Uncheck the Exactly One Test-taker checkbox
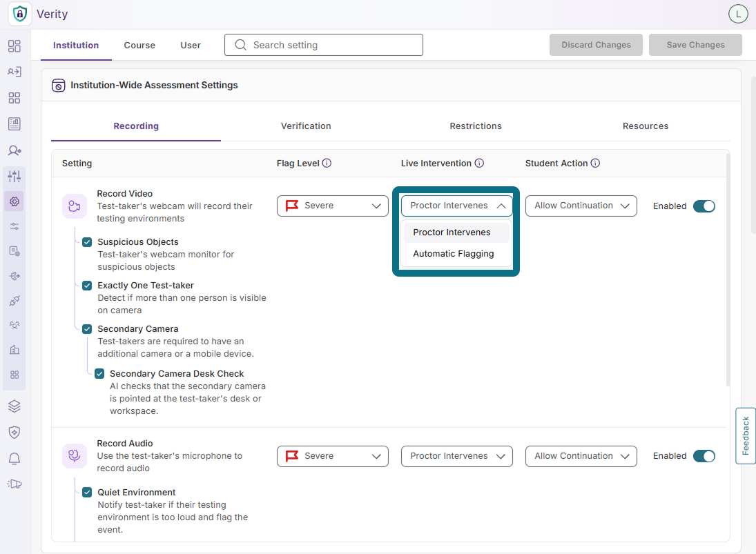 point(87,286)
